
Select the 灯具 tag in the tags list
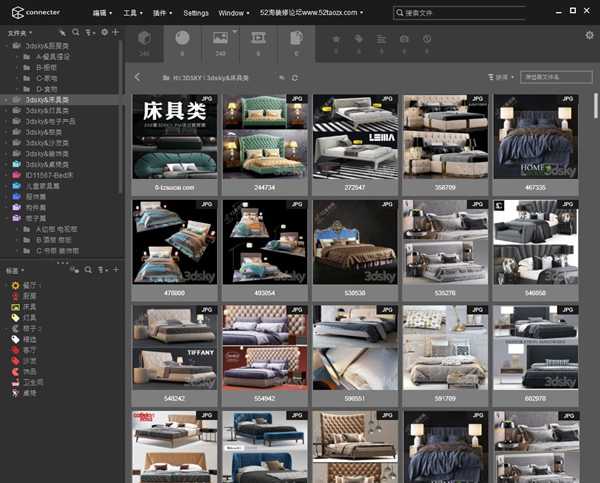click(x=29, y=318)
